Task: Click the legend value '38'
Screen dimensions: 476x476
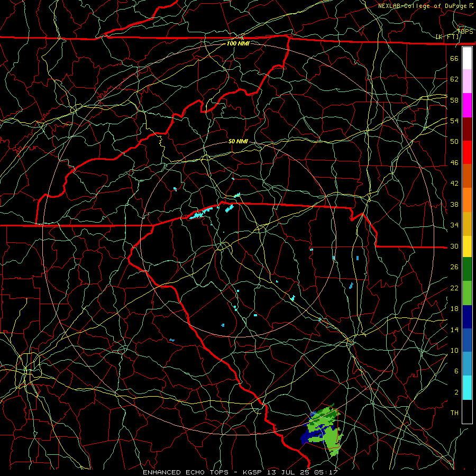Action: tap(454, 204)
